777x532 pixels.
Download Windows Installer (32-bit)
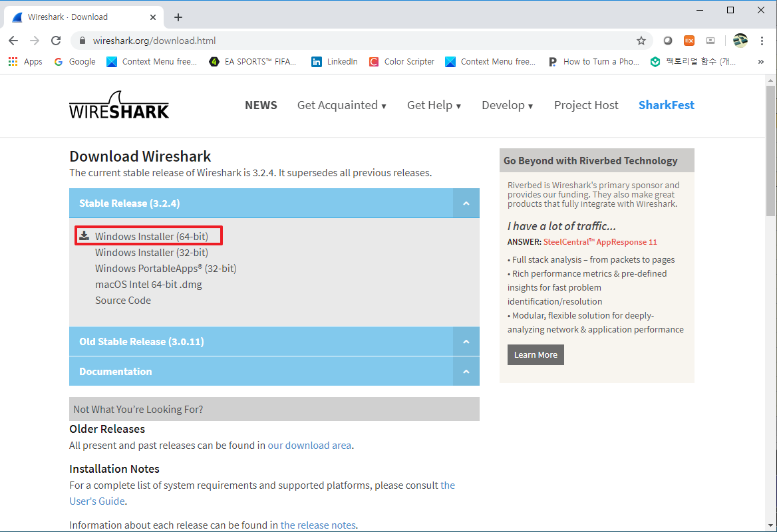[152, 253]
